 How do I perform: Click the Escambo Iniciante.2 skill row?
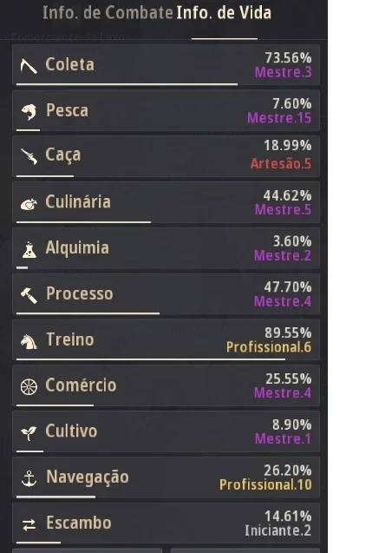tap(167, 523)
